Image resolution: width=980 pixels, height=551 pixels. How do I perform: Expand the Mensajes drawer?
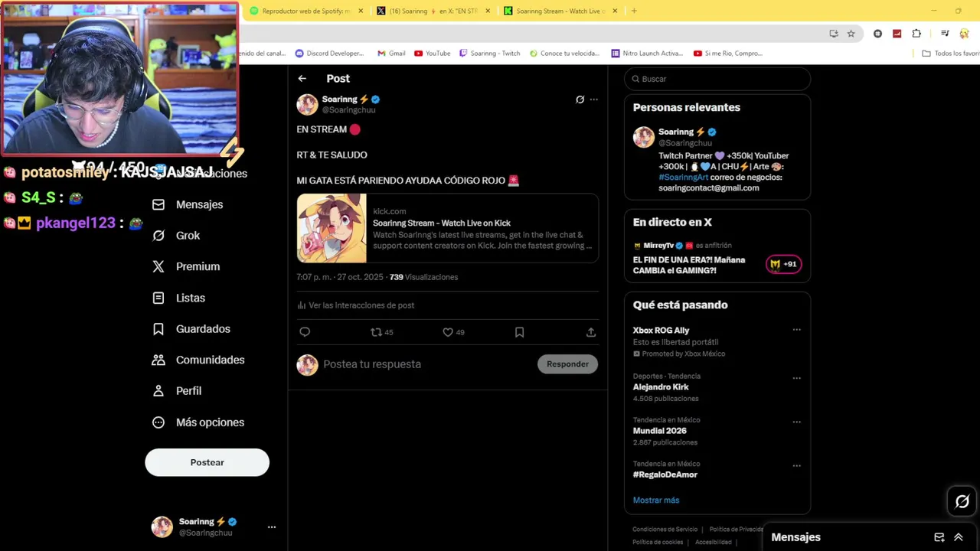click(x=958, y=537)
